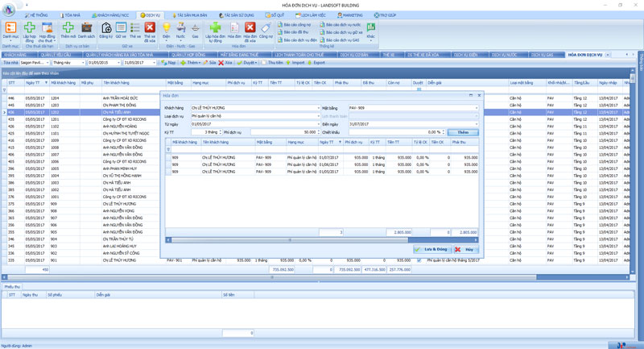Open the Công nợ tag icon

tap(266, 31)
